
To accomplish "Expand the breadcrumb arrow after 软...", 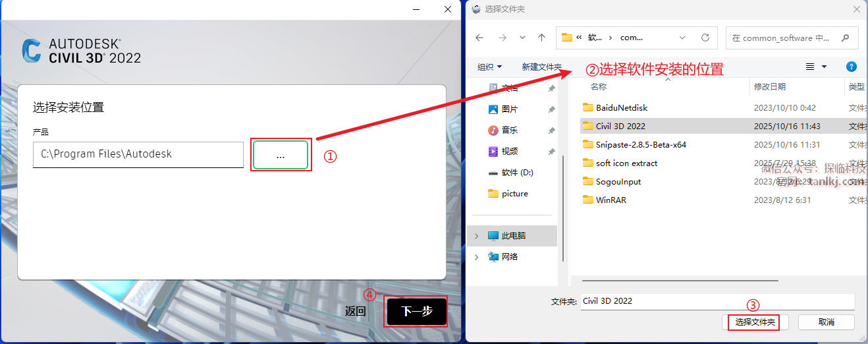I will [611, 38].
